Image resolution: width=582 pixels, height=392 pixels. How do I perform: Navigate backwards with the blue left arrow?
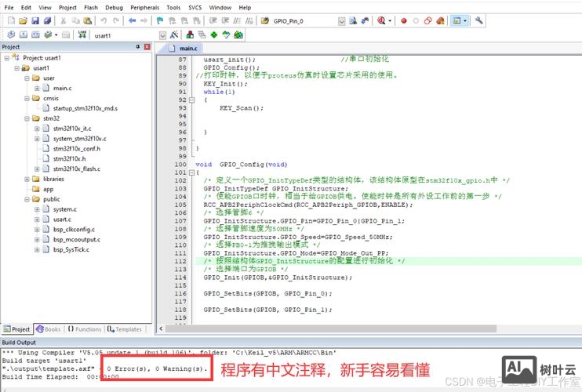(x=132, y=20)
